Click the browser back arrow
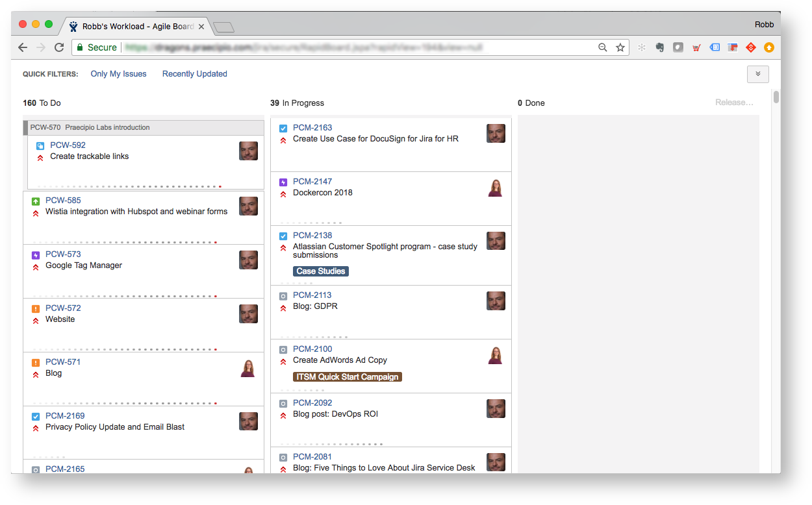Image resolution: width=812 pixels, height=505 pixels. point(23,47)
